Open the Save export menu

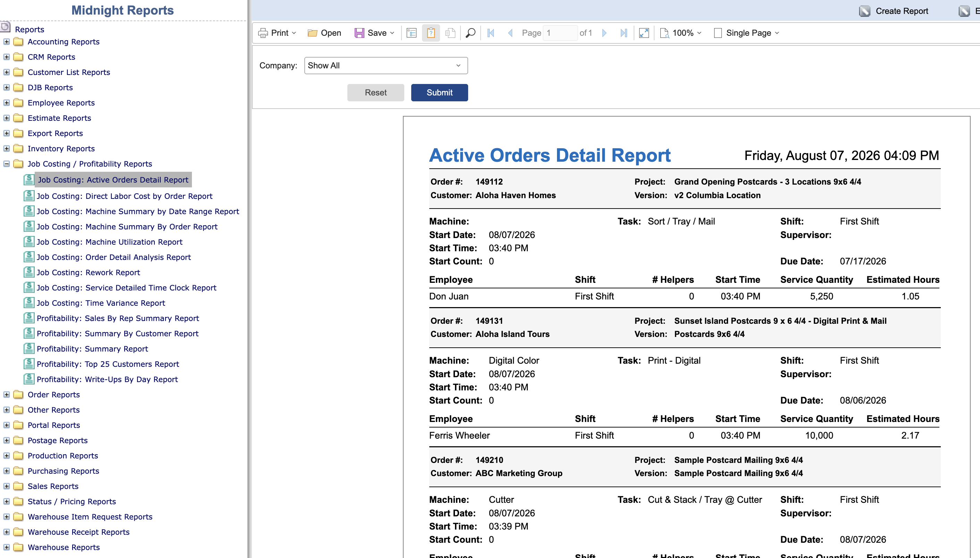coord(374,33)
